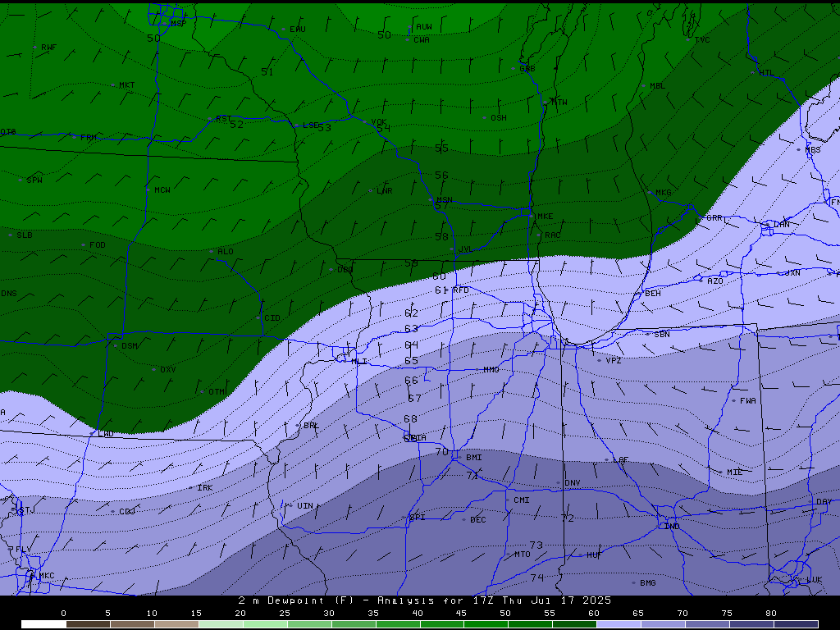Click the MSN station label
Screen dimensions: 840x630
tap(444, 200)
